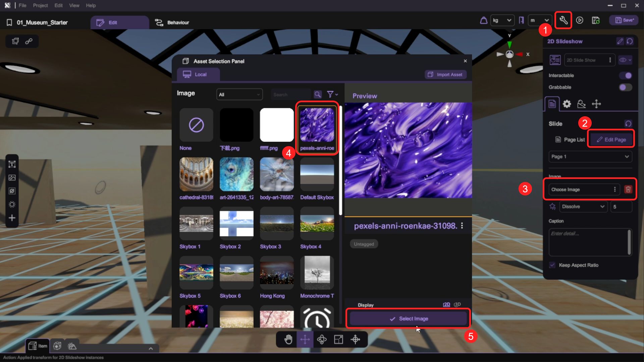
Task: Open the gear settings tab in properties
Action: [567, 104]
